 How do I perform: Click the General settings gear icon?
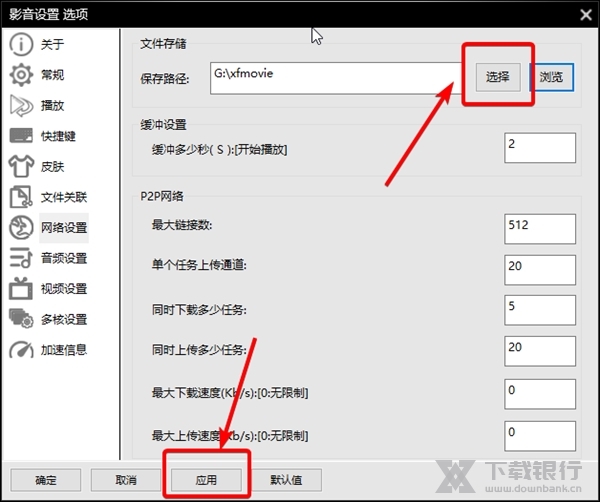click(x=21, y=75)
